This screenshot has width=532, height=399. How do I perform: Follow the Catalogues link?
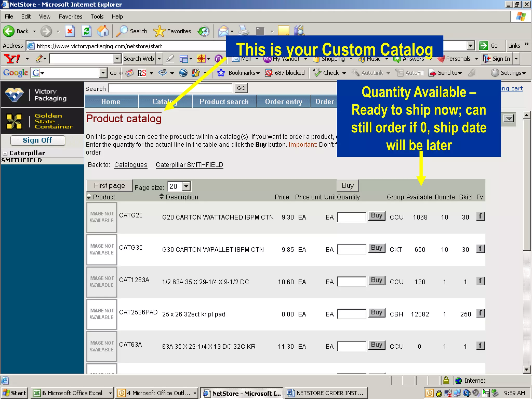(131, 165)
